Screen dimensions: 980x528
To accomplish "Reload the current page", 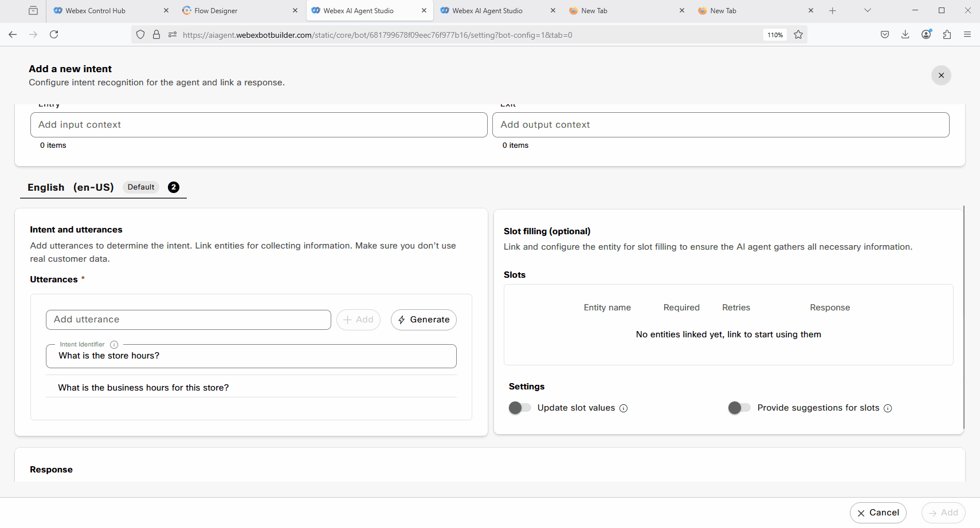I will click(x=54, y=35).
